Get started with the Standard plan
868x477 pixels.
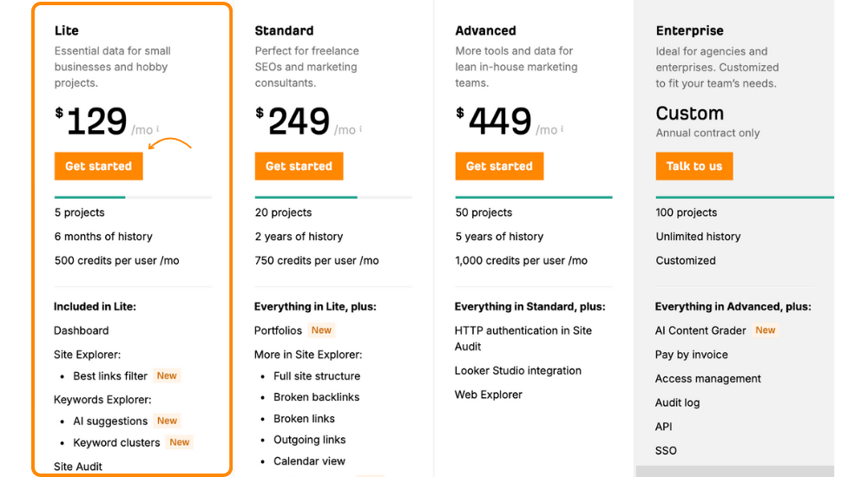point(299,166)
